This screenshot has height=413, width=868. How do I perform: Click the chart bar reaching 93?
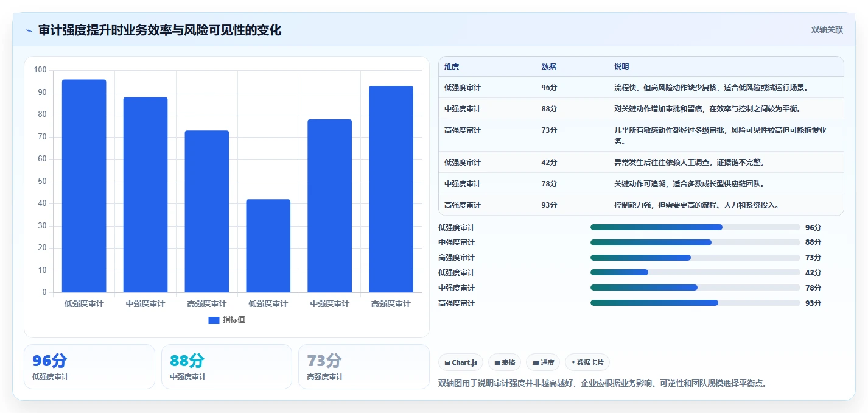pos(391,189)
